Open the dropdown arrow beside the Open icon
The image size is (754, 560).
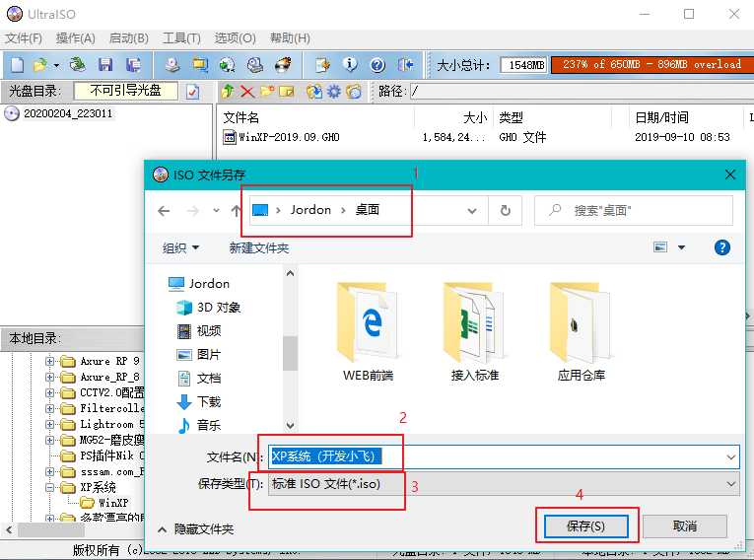click(x=56, y=65)
